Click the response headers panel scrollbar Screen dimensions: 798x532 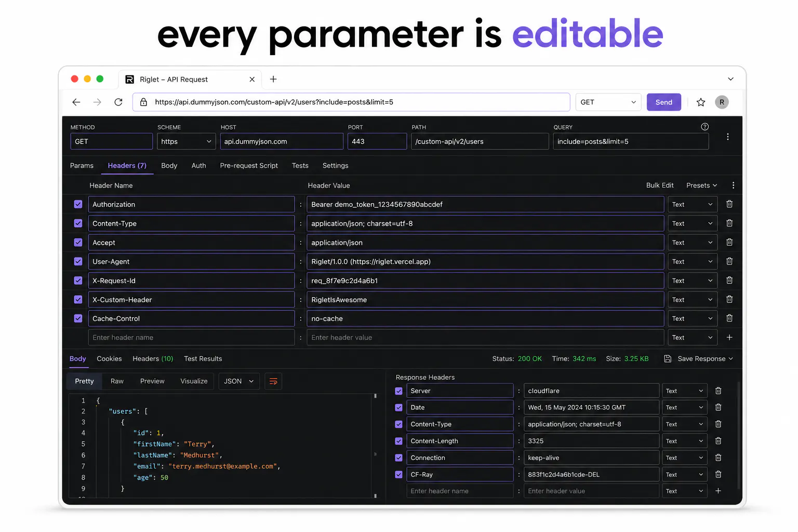738,436
